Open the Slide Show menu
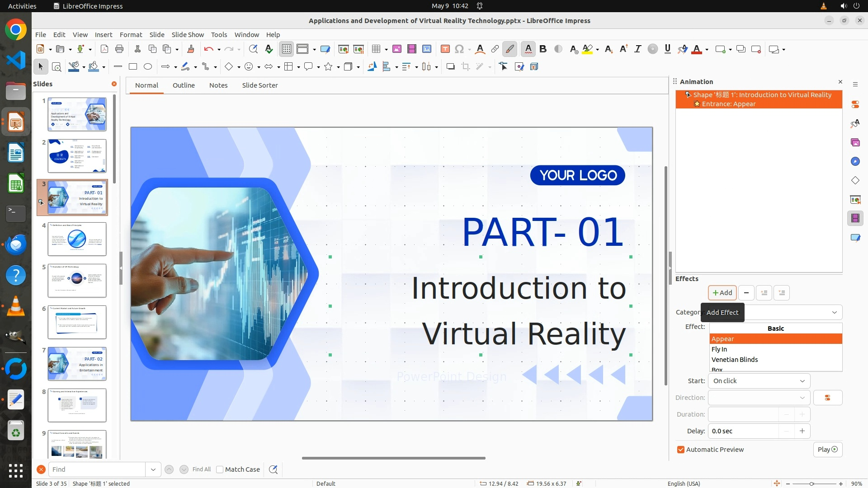Image resolution: width=868 pixels, height=488 pixels. point(188,35)
